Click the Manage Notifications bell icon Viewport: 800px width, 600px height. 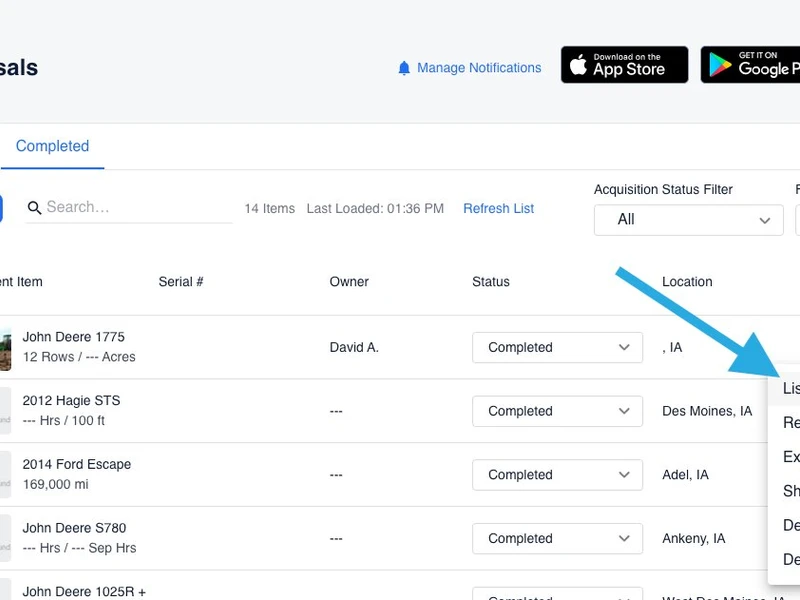(404, 68)
